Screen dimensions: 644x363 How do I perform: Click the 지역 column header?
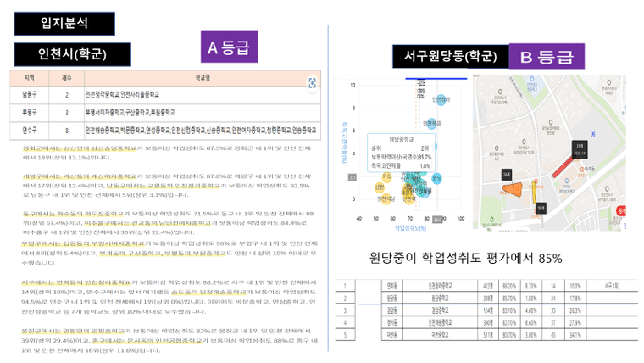(x=30, y=78)
